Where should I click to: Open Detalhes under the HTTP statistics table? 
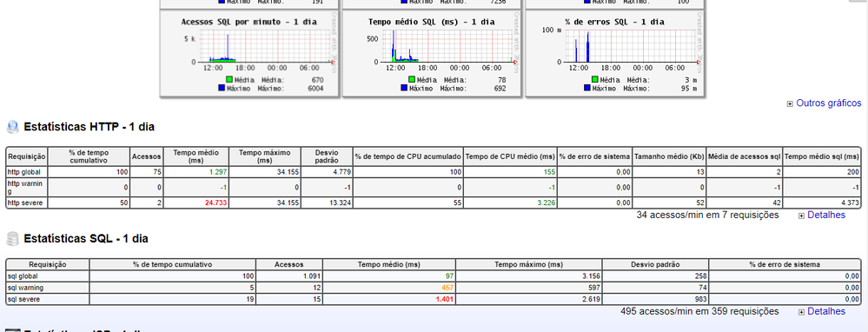[x=826, y=215]
